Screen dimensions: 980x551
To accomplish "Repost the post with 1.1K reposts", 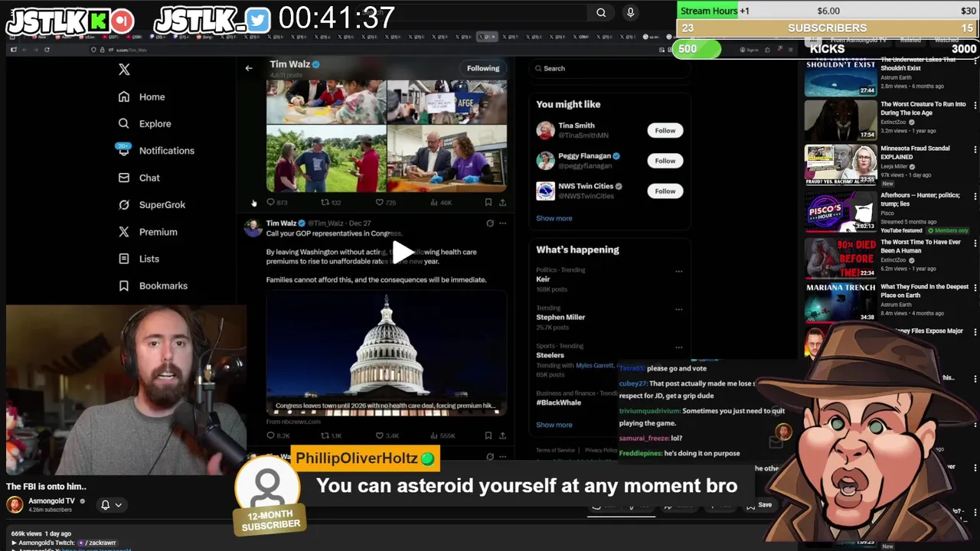I will pyautogui.click(x=331, y=435).
